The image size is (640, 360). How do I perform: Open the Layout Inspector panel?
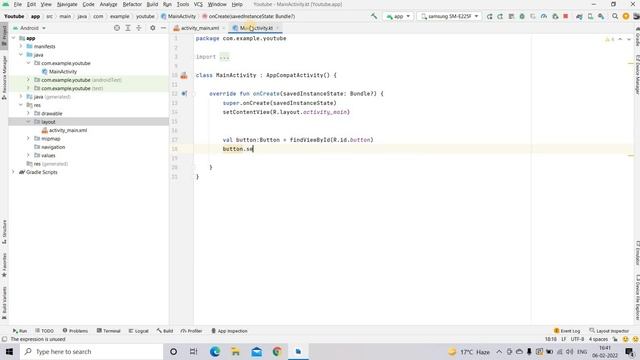[x=609, y=331]
